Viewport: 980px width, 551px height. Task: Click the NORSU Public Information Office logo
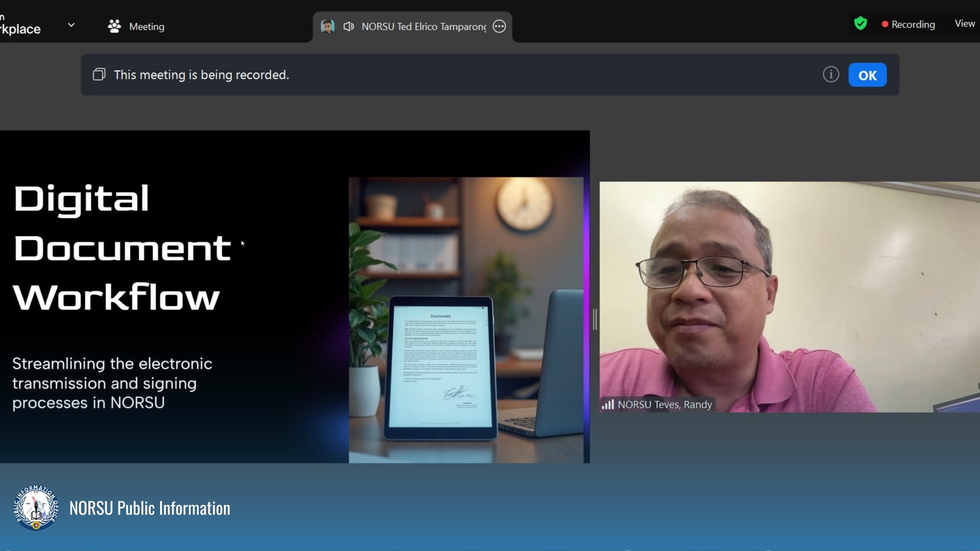click(x=36, y=508)
